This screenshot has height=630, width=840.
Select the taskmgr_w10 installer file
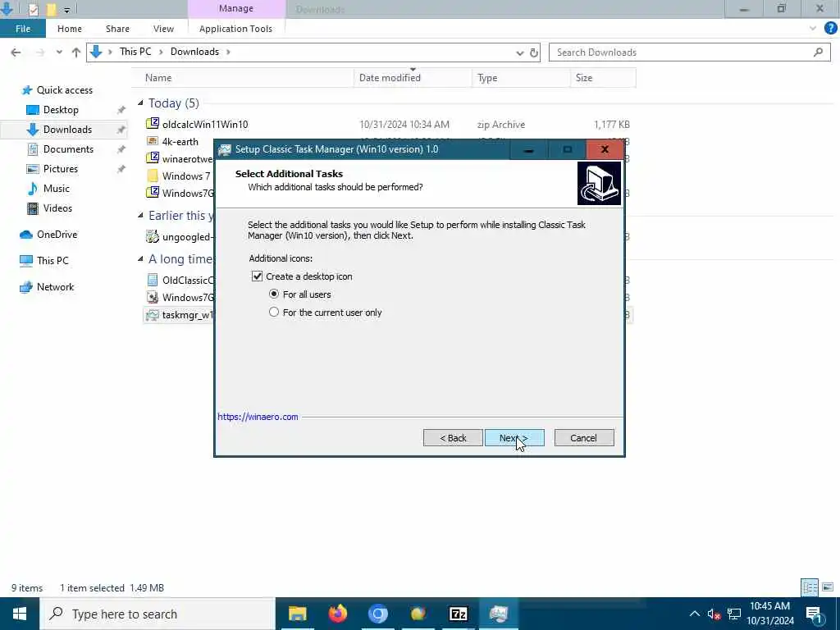tap(180, 315)
